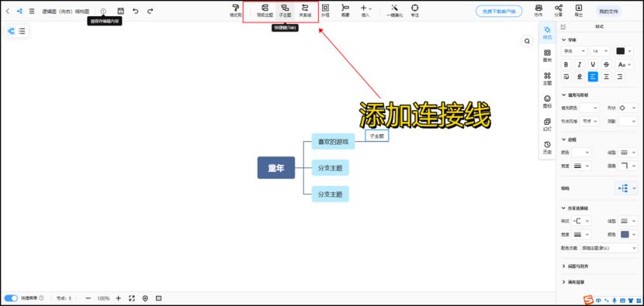644x306 pixels.
Task: Open the shape (形状) dropdown
Action: pyautogui.click(x=627, y=108)
